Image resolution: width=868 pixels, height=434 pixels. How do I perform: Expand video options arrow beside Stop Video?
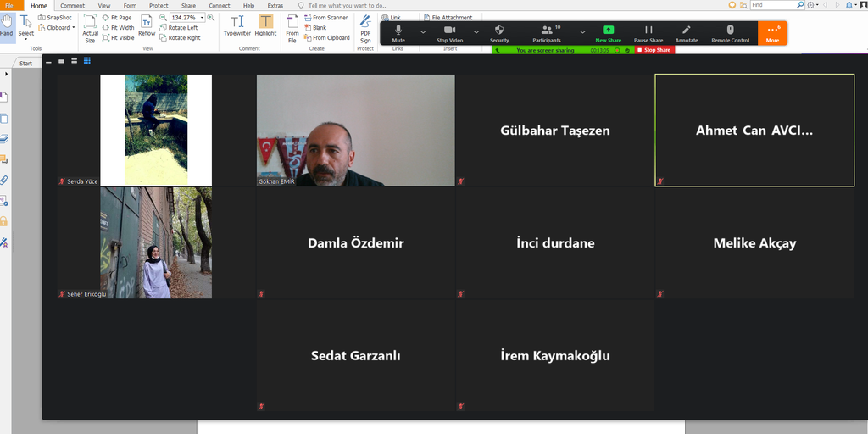point(476,31)
